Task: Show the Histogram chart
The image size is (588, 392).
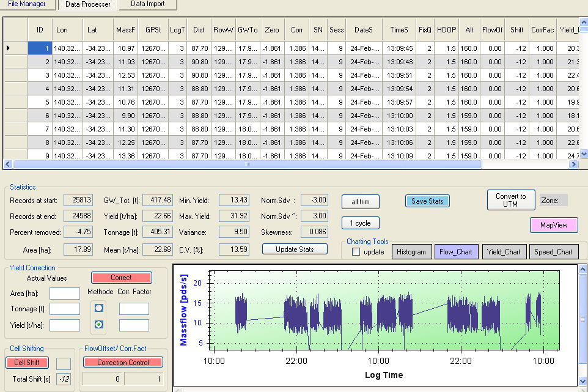Action: [411, 252]
